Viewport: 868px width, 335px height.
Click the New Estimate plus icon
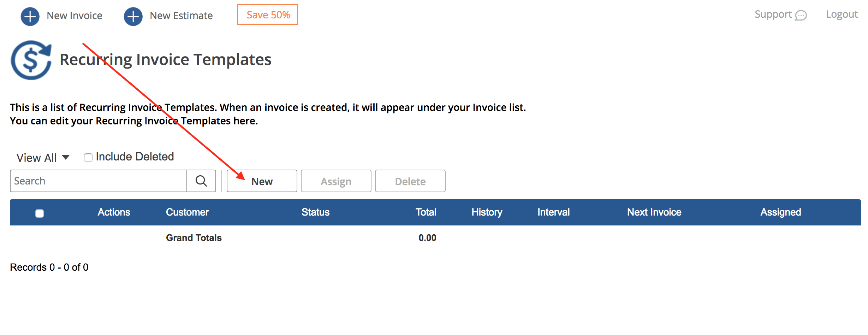coord(133,16)
